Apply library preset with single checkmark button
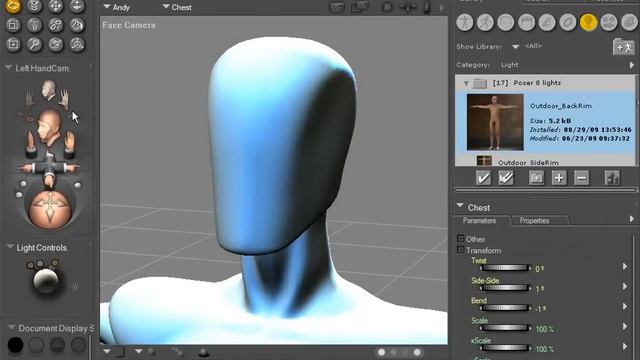 (x=484, y=178)
